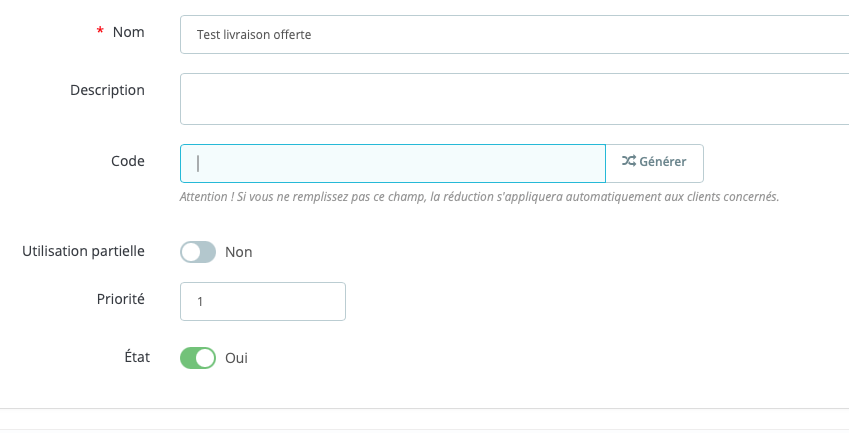
Task: Click the Attention help text below Code
Action: (479, 196)
